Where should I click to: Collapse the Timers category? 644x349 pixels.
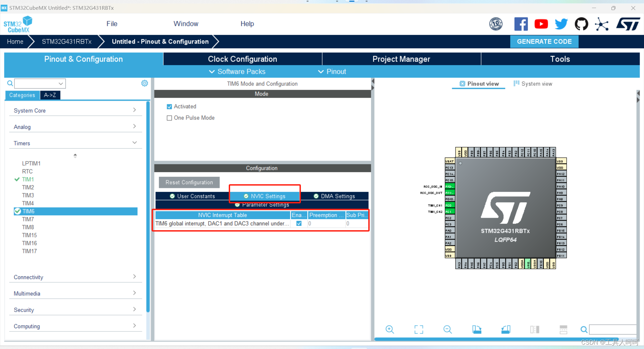pos(75,143)
